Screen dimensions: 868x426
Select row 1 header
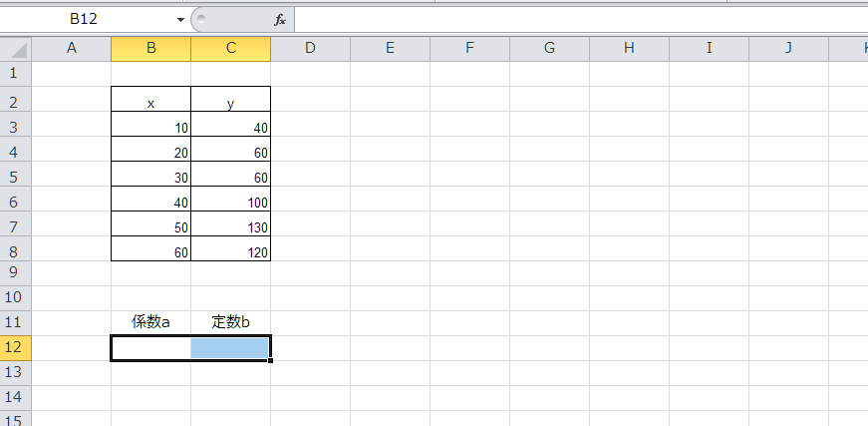[16, 74]
